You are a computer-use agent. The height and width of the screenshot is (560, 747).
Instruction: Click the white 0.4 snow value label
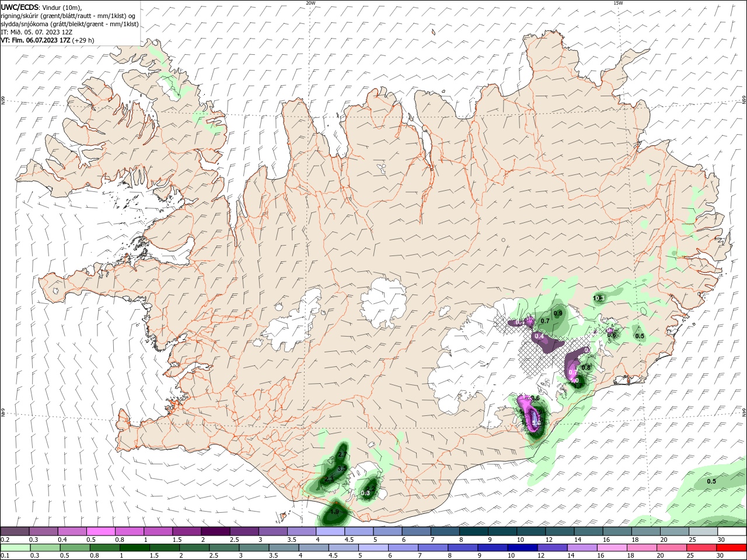540,337
